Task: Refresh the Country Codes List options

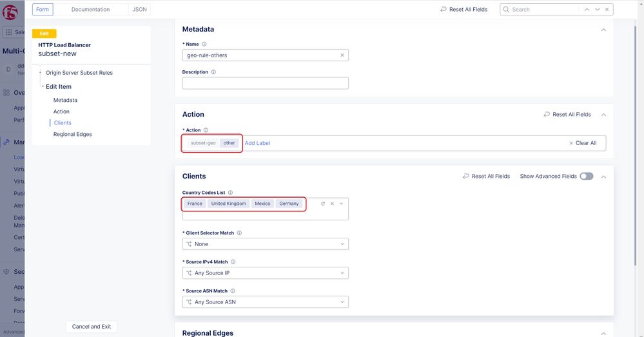Action: pos(323,204)
